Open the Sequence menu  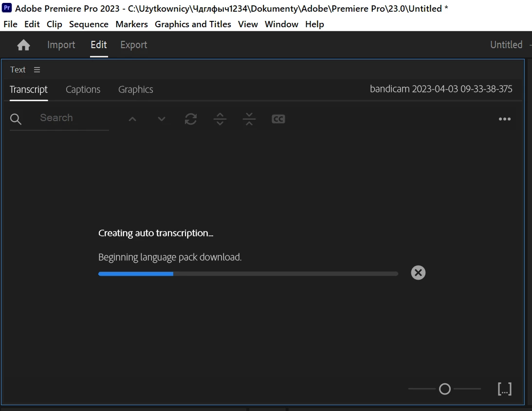tap(89, 24)
